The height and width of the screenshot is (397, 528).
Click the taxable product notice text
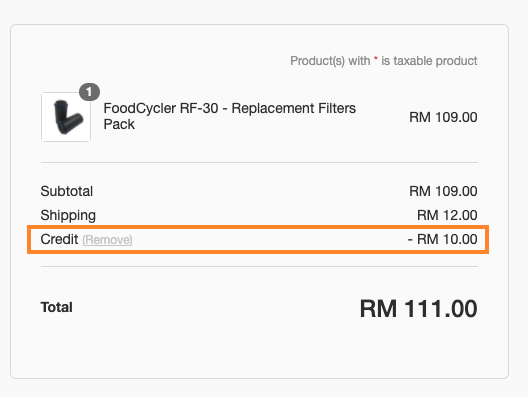pos(384,61)
